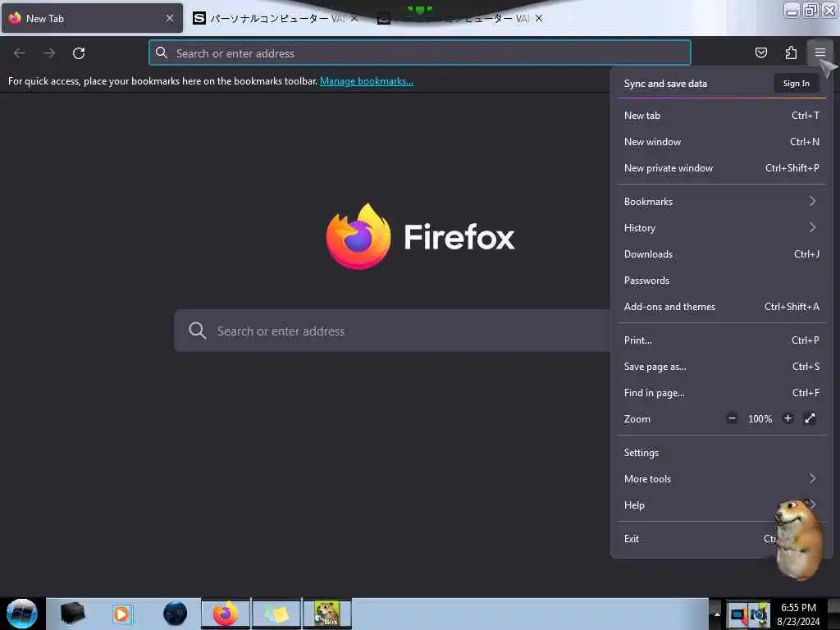The width and height of the screenshot is (840, 630).
Task: Switch to the New Tab tab
Action: tap(92, 18)
